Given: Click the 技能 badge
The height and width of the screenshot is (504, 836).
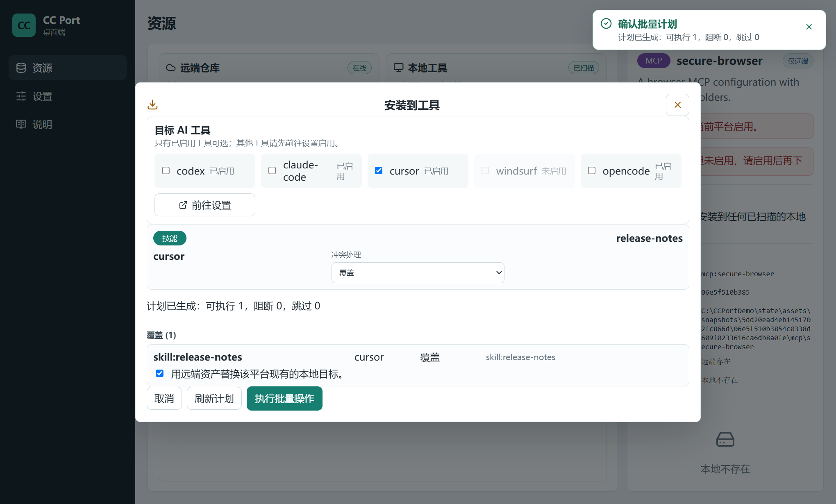Looking at the screenshot, I should [x=170, y=238].
